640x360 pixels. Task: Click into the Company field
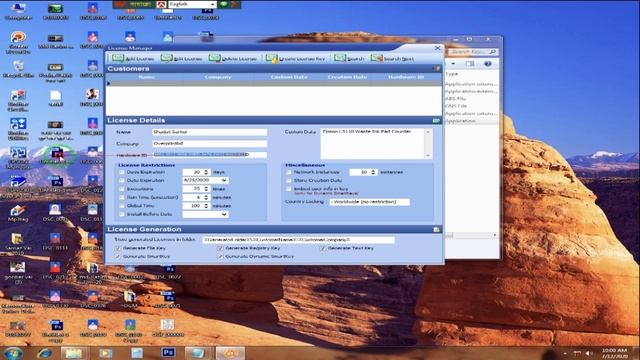click(x=209, y=143)
